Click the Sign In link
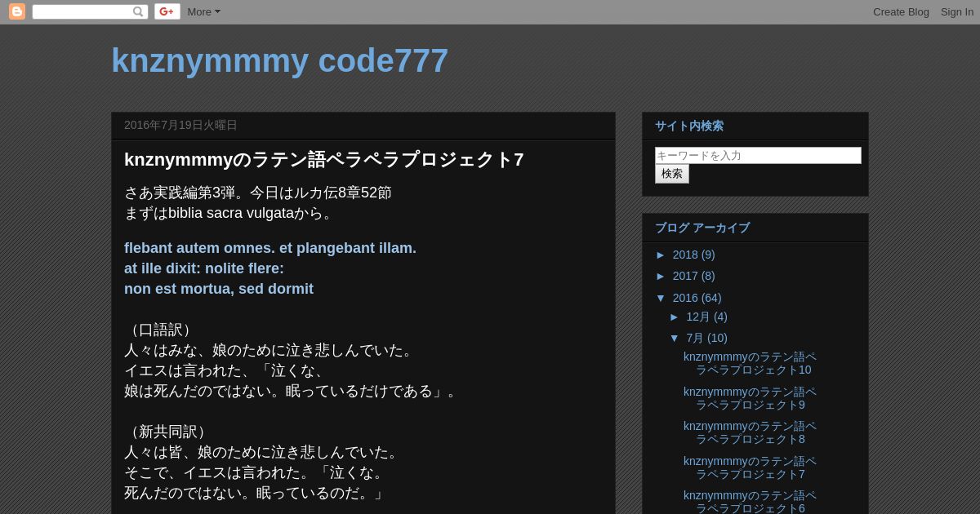Viewport: 980px width, 514px height. point(956,11)
